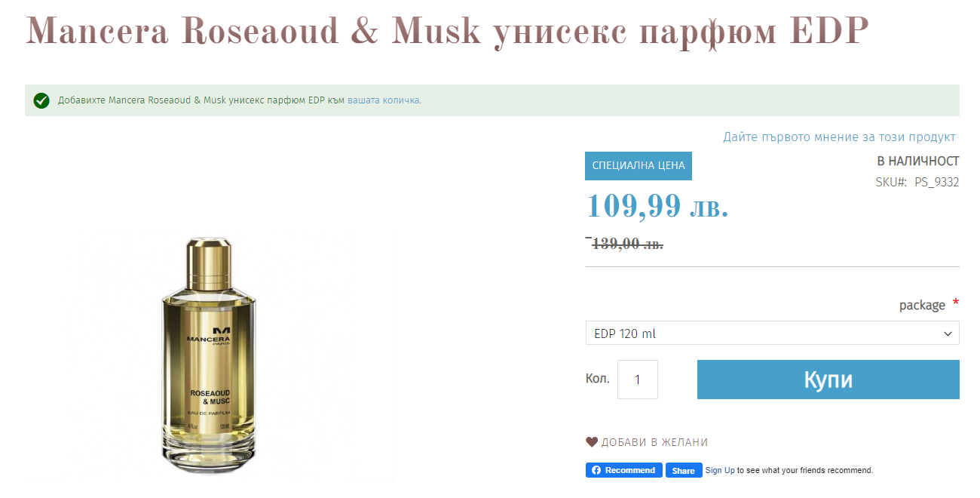Open the вашата количка cart link

[384, 100]
